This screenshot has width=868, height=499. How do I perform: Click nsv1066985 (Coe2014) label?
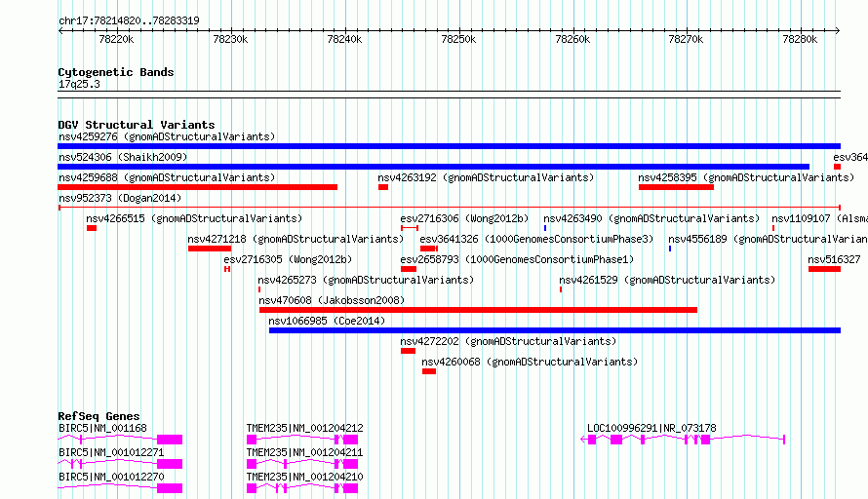tap(327, 321)
